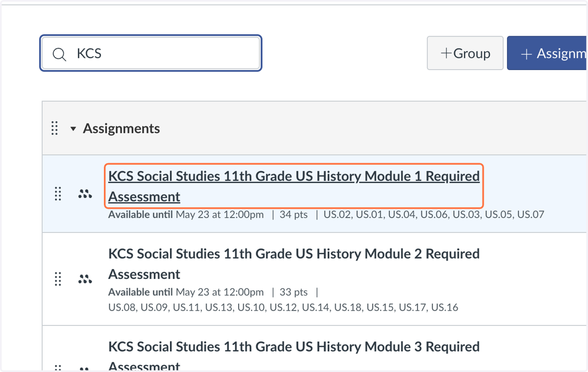
Task: Click Module 2 standards list US.08, US.09
Action: pyautogui.click(x=283, y=308)
